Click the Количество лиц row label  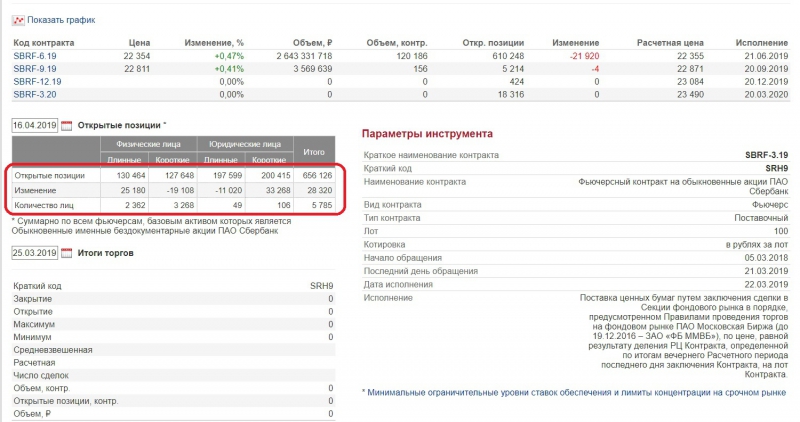44,205
